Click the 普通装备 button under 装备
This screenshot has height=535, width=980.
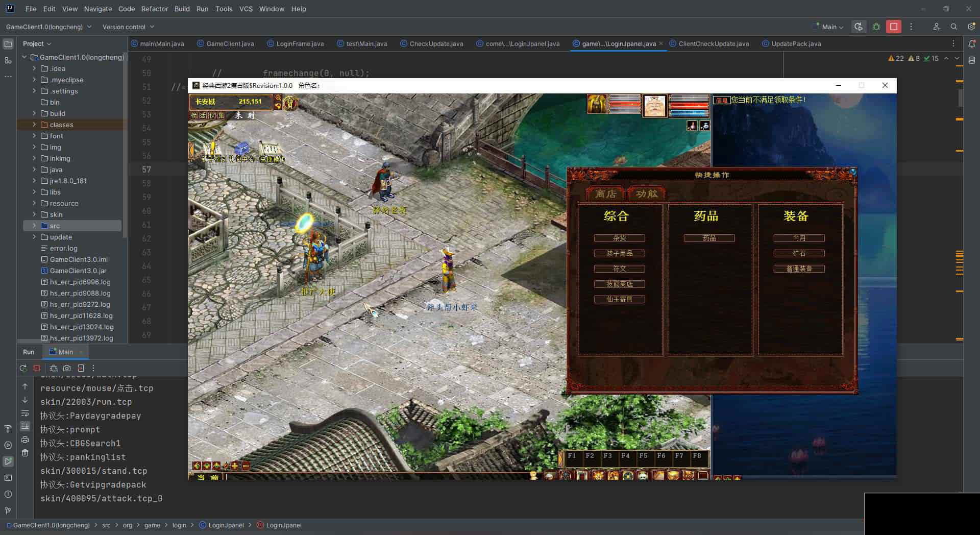(799, 269)
